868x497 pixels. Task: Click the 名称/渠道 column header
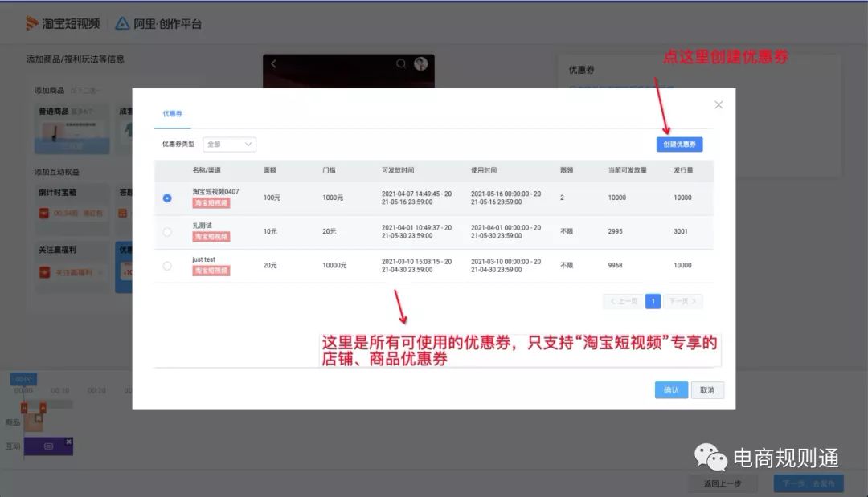click(207, 170)
